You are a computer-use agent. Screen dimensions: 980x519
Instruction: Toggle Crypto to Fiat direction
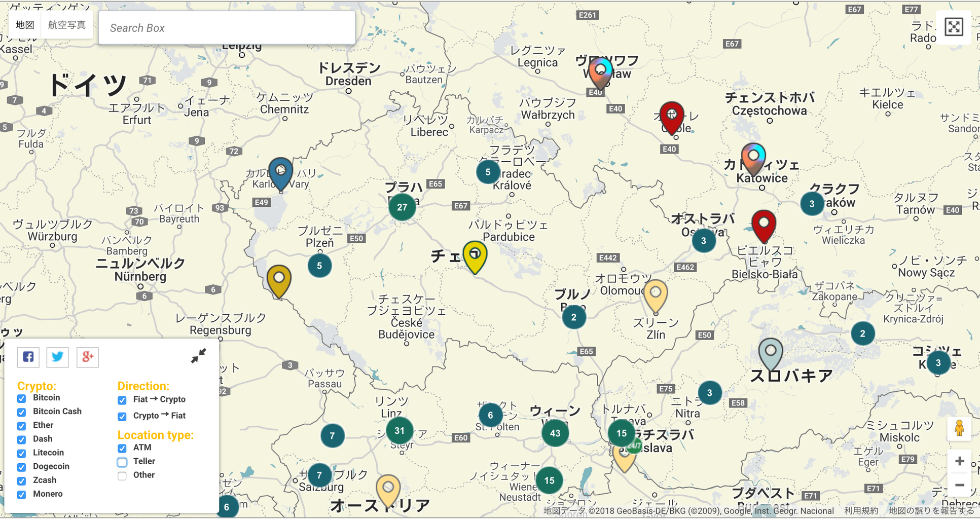pos(122,416)
